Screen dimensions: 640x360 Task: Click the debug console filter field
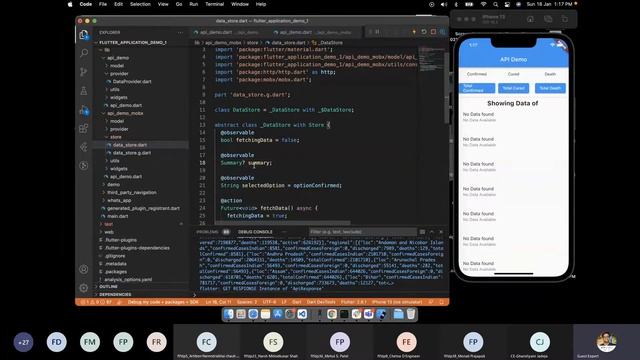click(362, 232)
